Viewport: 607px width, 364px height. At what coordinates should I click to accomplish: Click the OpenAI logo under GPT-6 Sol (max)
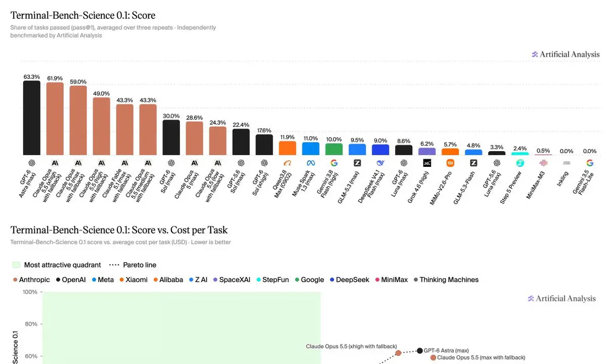coord(171,163)
